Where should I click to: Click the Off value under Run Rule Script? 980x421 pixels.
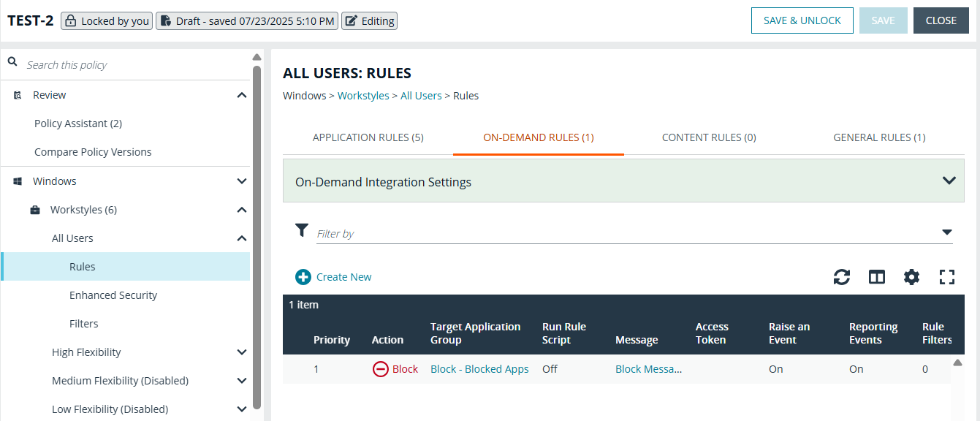(x=550, y=369)
